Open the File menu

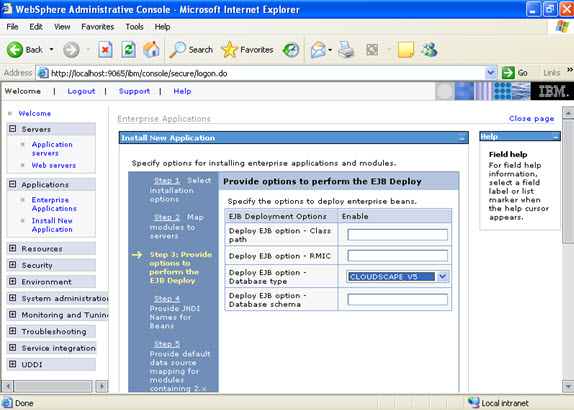12,27
